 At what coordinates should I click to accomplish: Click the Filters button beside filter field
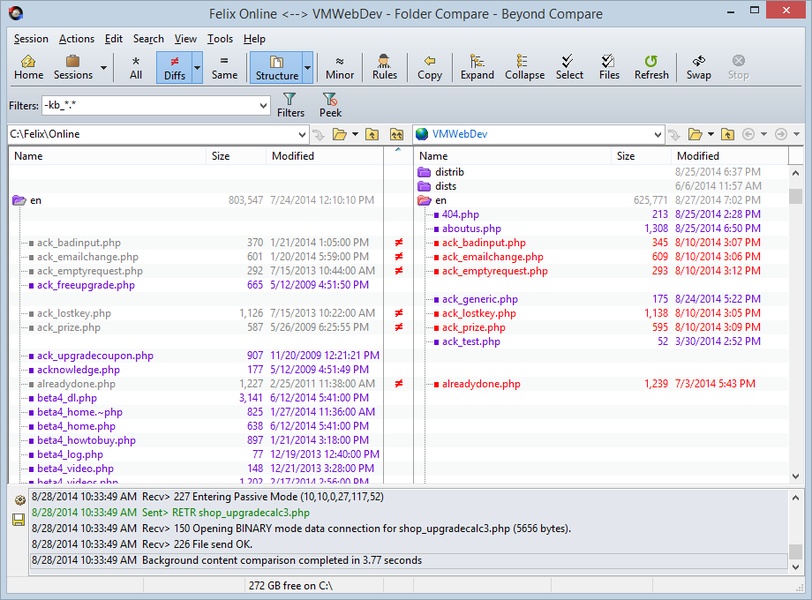pyautogui.click(x=290, y=105)
